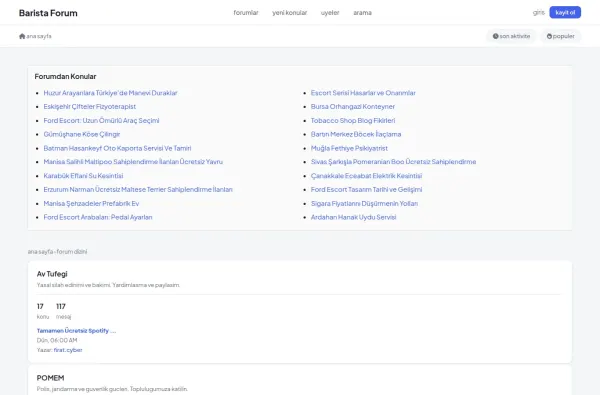
Task: Open Tamamen Ücretsiz Spotify latest post
Action: tap(76, 331)
